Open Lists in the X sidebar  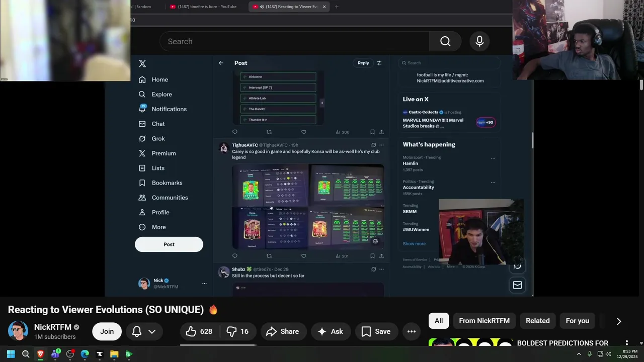151,168
